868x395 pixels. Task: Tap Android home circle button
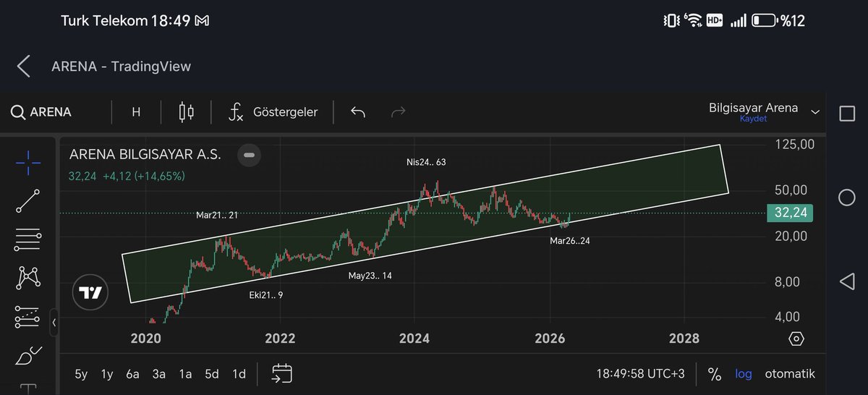(x=846, y=197)
